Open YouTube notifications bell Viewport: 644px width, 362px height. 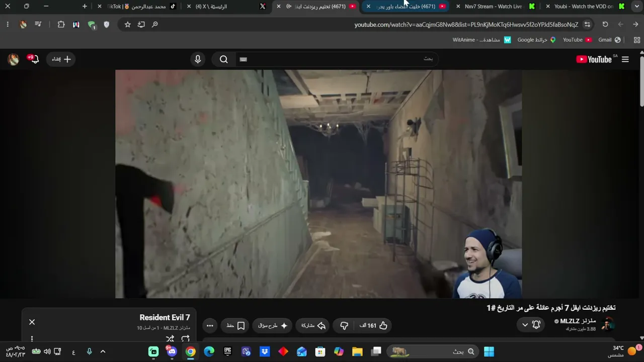[x=34, y=59]
